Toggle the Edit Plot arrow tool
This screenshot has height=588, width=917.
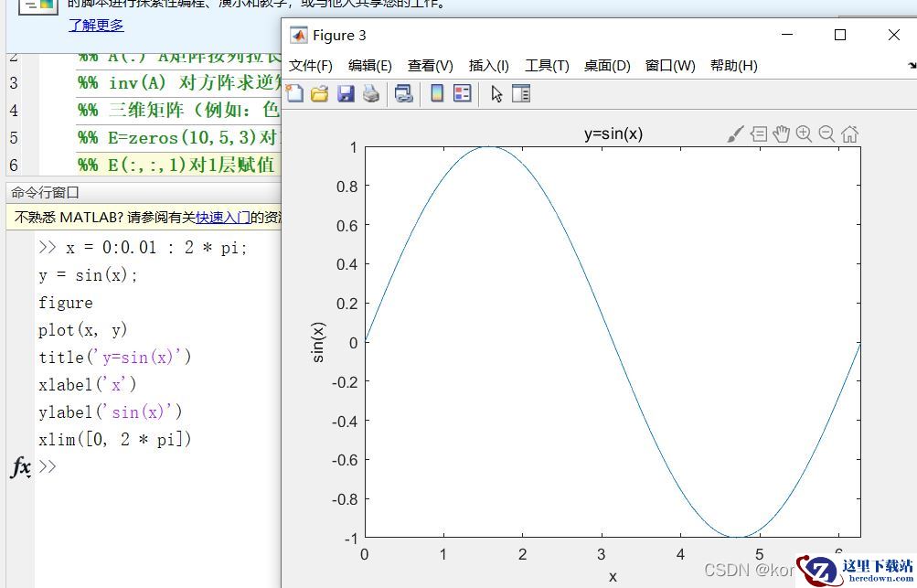[496, 93]
